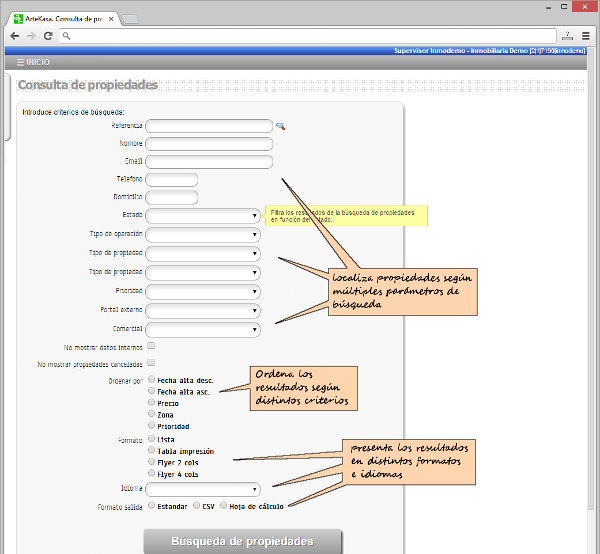This screenshot has width=600, height=554.
Task: Reload the page with the refresh icon
Action: click(x=48, y=36)
